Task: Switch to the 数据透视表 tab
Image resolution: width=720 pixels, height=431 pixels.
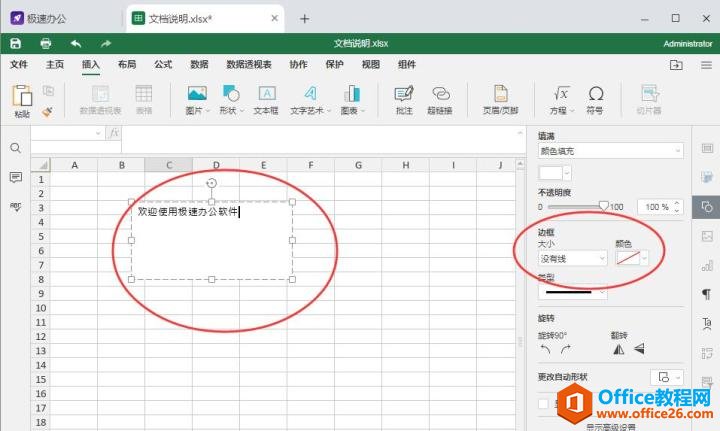Action: (x=249, y=64)
